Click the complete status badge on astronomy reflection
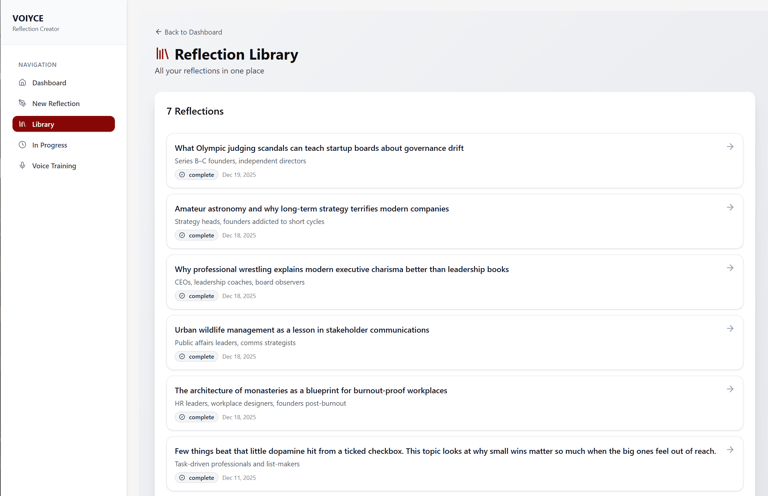Viewport: 768px width, 496px height. point(197,235)
